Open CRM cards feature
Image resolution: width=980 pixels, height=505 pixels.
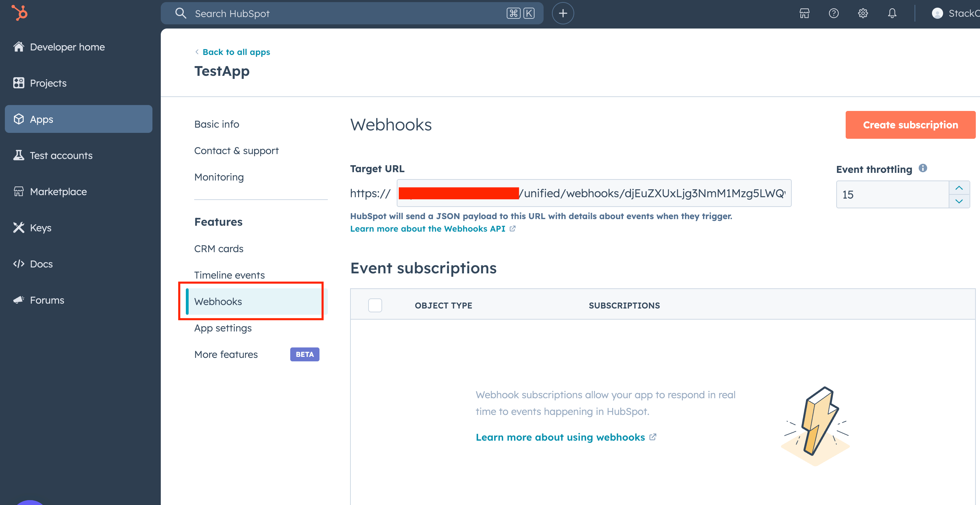click(x=218, y=248)
